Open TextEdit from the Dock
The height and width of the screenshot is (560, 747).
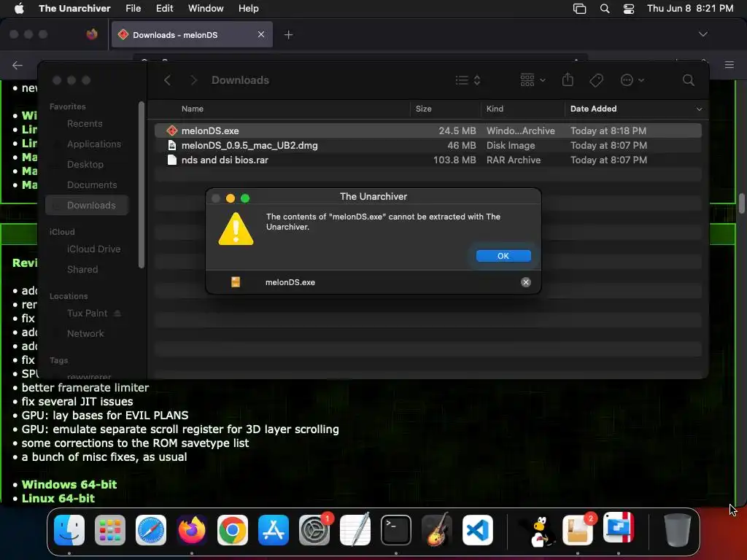(x=355, y=529)
